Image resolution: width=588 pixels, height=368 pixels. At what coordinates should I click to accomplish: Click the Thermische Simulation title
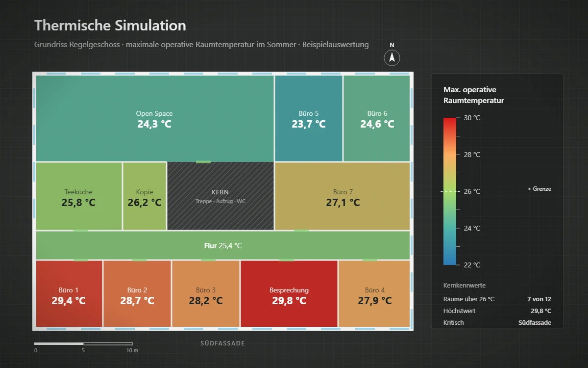click(110, 26)
